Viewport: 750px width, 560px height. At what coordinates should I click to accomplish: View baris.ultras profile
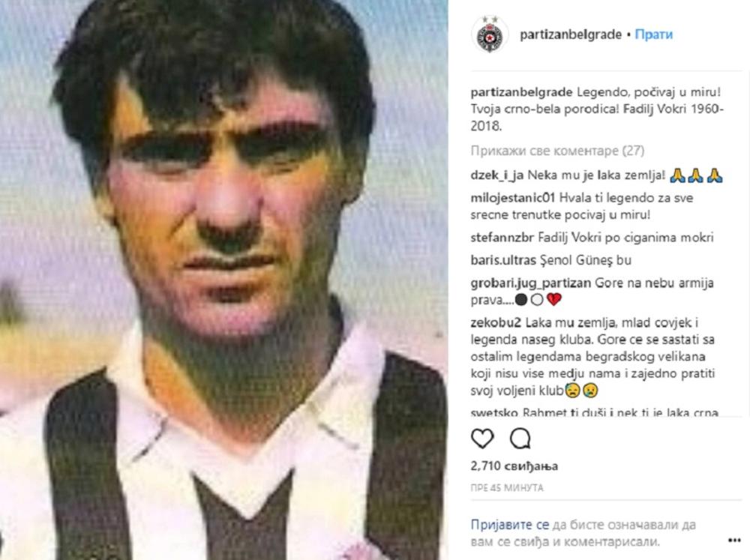coord(502,260)
